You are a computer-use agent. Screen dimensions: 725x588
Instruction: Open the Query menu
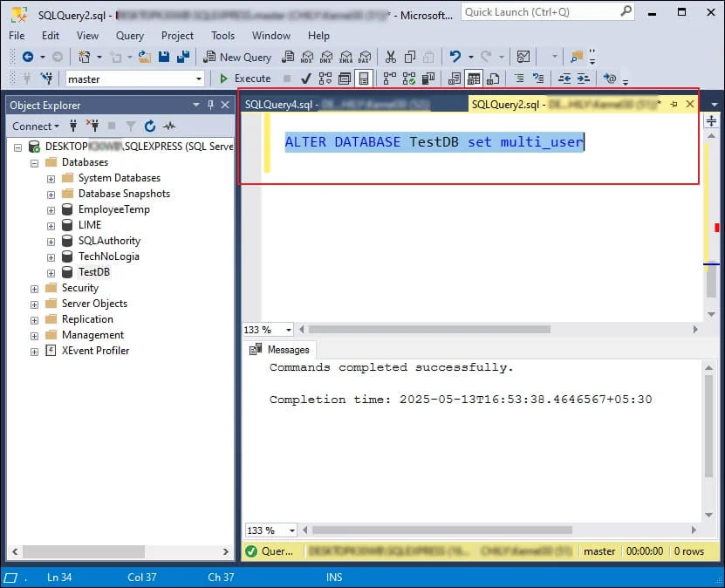tap(129, 35)
